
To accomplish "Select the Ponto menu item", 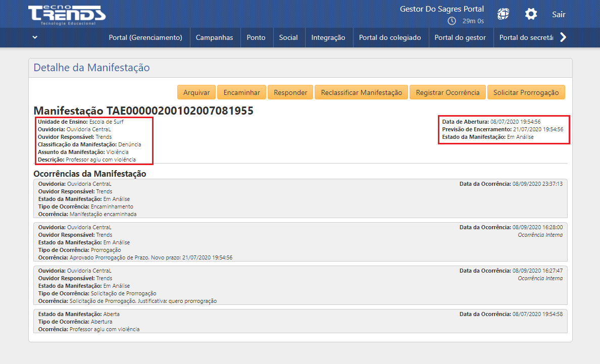I will click(256, 37).
